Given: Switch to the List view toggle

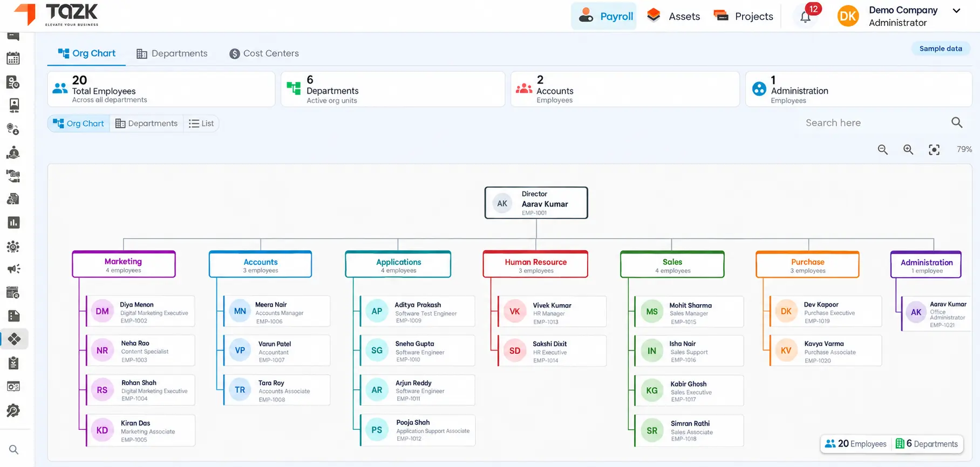Looking at the screenshot, I should [201, 123].
